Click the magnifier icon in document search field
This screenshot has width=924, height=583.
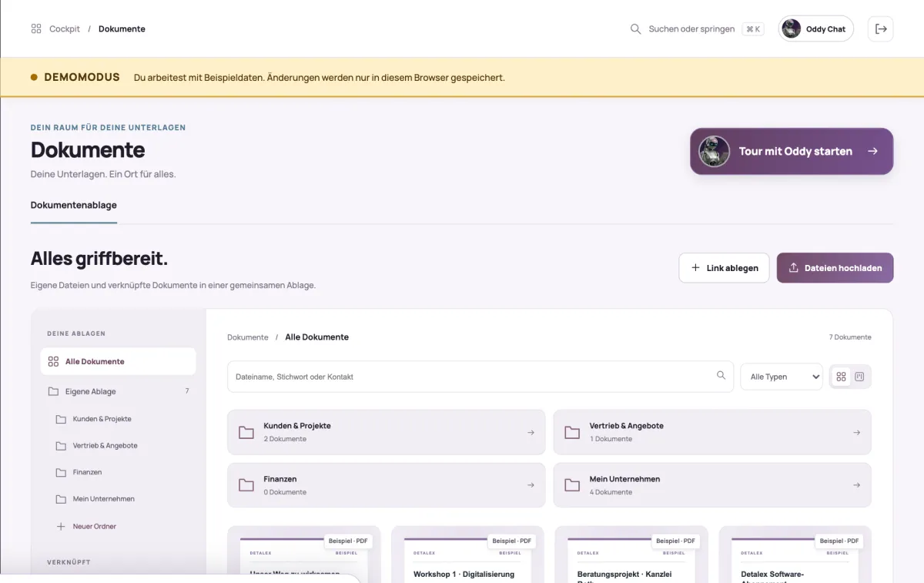pos(721,376)
